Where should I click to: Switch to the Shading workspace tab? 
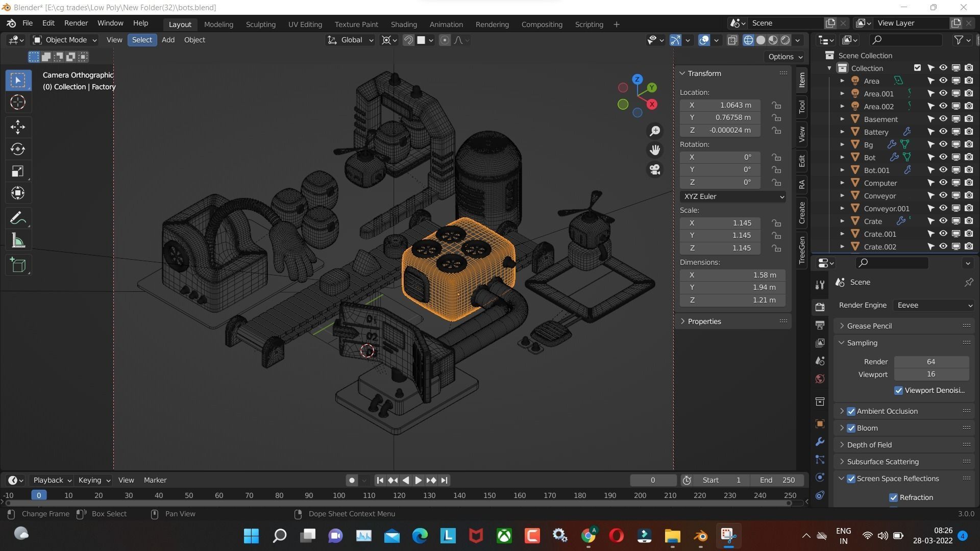click(x=404, y=24)
